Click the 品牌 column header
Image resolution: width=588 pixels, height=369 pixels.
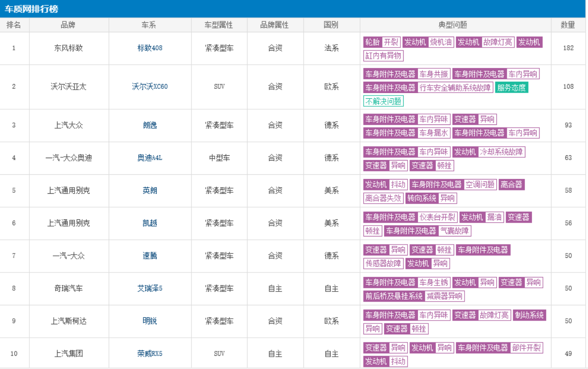pyautogui.click(x=68, y=25)
